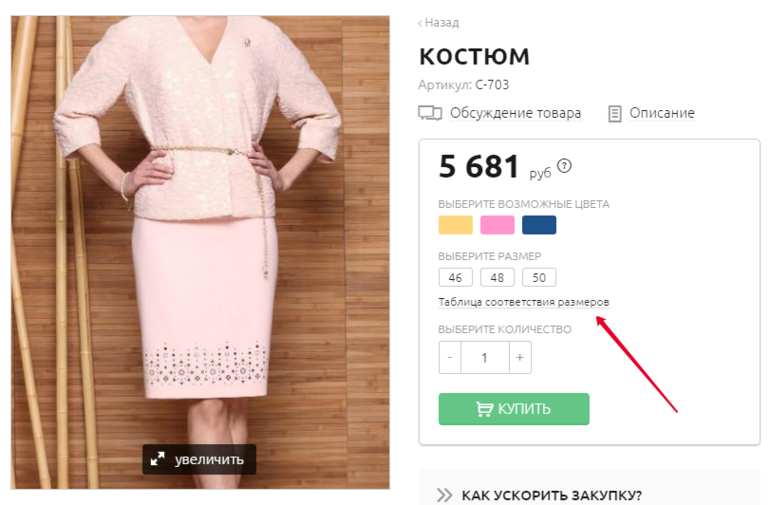Open "Описание" tab
770x505 pixels.
pos(661,113)
